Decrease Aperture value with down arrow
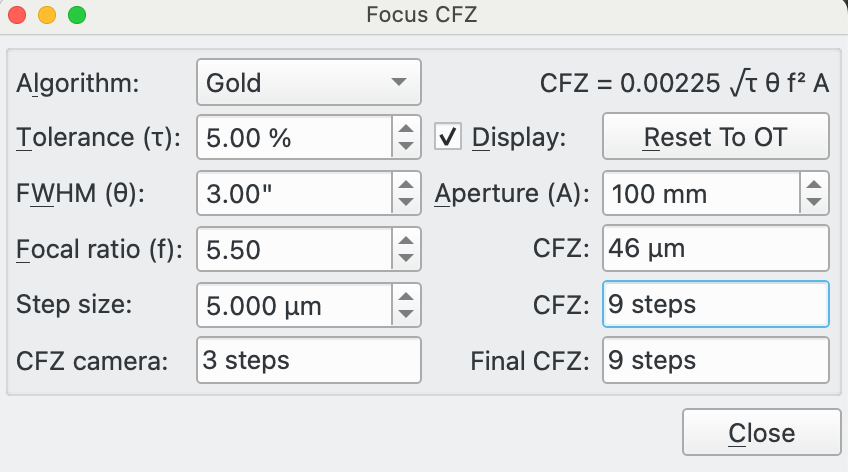This screenshot has height=472, width=848. [x=815, y=202]
